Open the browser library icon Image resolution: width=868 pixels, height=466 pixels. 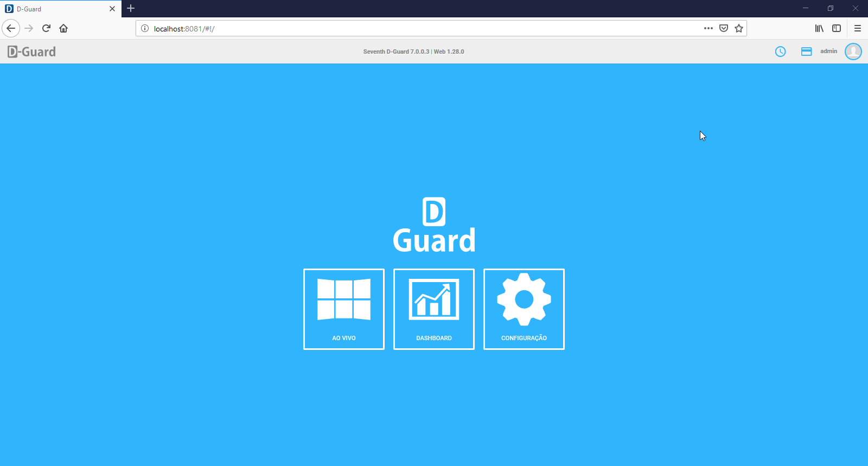tap(819, 28)
